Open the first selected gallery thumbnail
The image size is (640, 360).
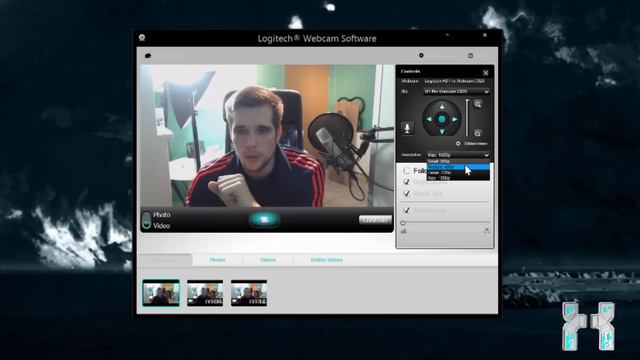click(x=161, y=293)
